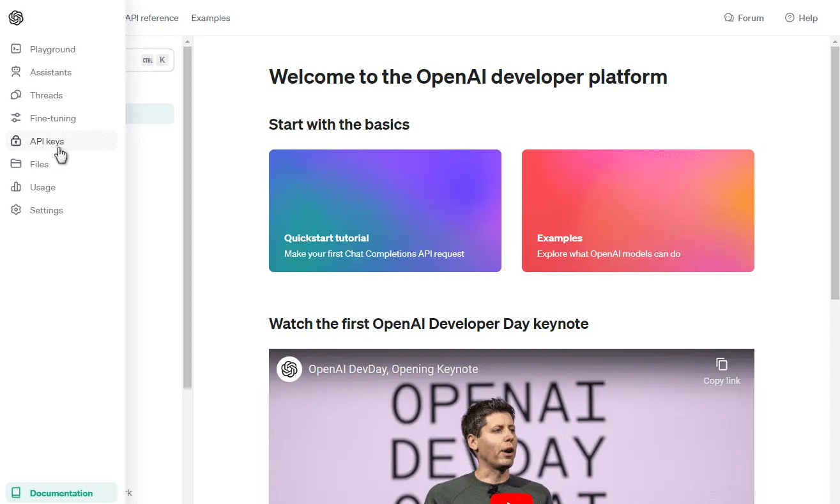Open the Playground menu item
Image resolution: width=840 pixels, height=504 pixels.
coord(61,49)
